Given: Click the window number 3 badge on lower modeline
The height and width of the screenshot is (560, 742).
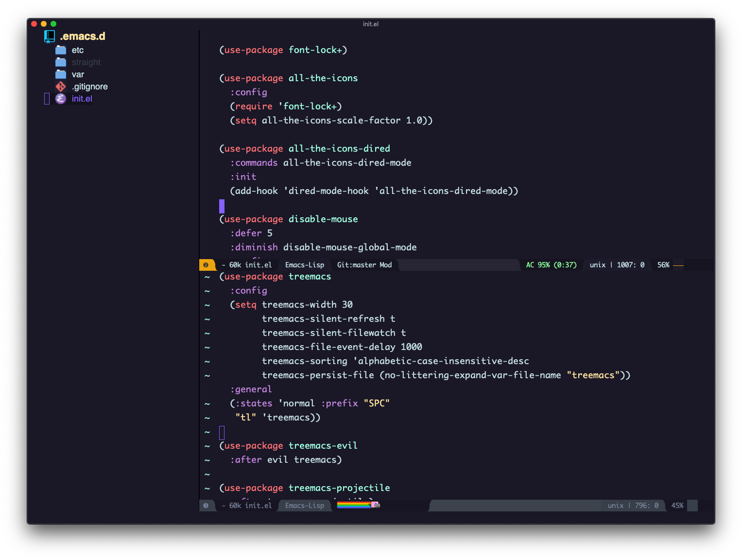Looking at the screenshot, I should coord(207,506).
